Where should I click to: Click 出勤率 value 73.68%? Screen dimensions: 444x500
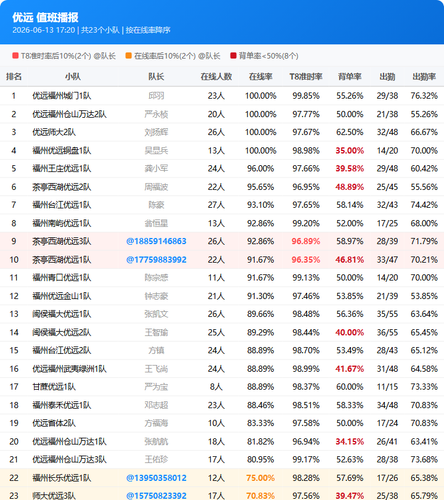pyautogui.click(x=424, y=459)
